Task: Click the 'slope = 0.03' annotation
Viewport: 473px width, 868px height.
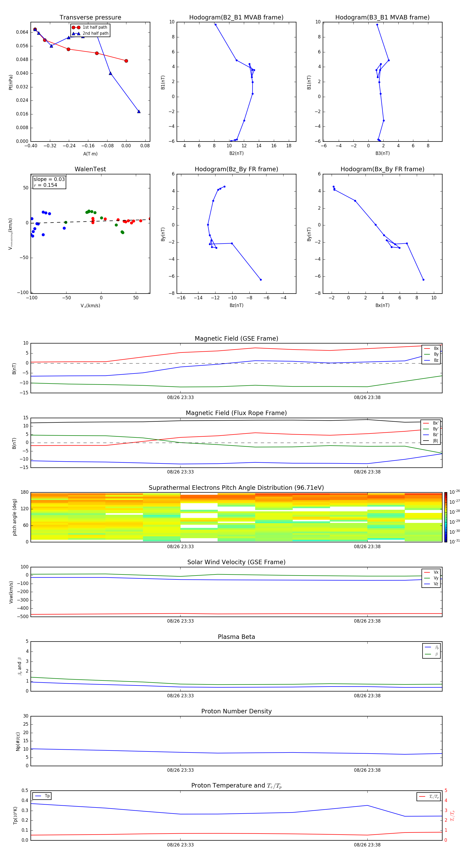Action: tap(49, 179)
